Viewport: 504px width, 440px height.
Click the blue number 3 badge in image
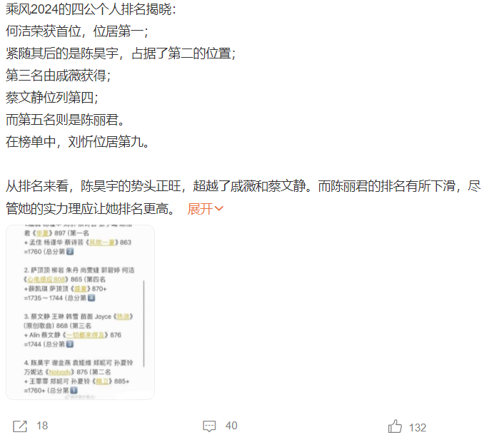pyautogui.click(x=70, y=344)
